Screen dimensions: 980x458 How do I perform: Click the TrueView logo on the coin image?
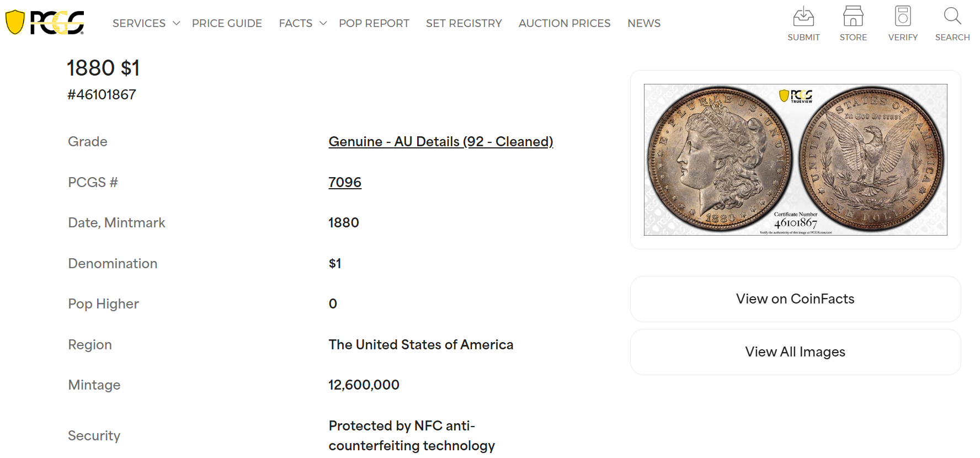pos(796,96)
